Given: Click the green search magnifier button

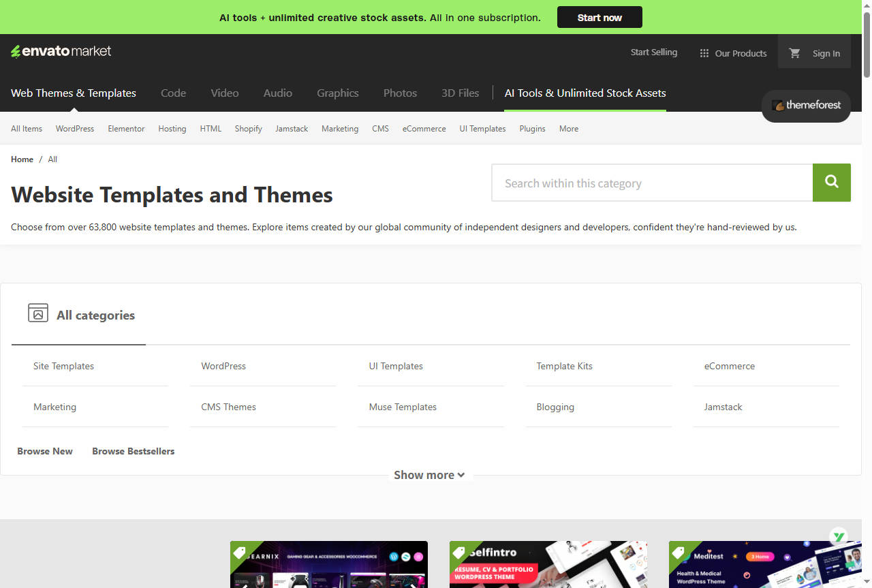Looking at the screenshot, I should 831,183.
